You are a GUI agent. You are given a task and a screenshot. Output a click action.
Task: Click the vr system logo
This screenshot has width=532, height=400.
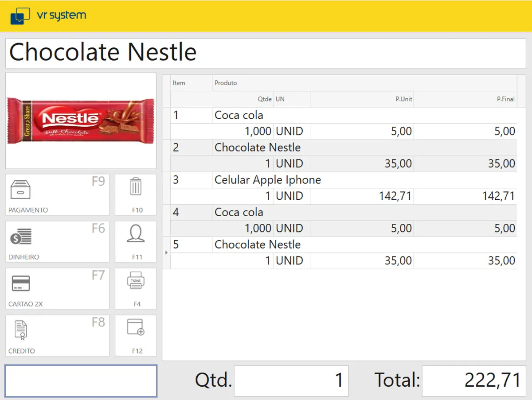[x=48, y=16]
